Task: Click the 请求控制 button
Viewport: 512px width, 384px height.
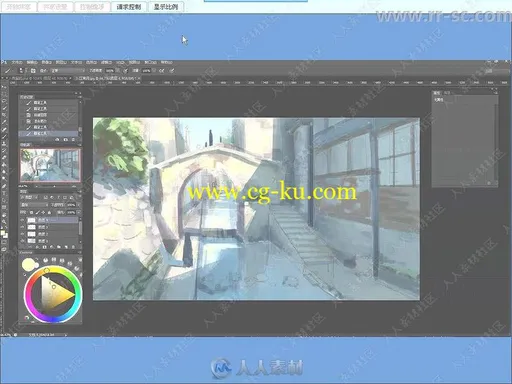Action: tap(129, 7)
